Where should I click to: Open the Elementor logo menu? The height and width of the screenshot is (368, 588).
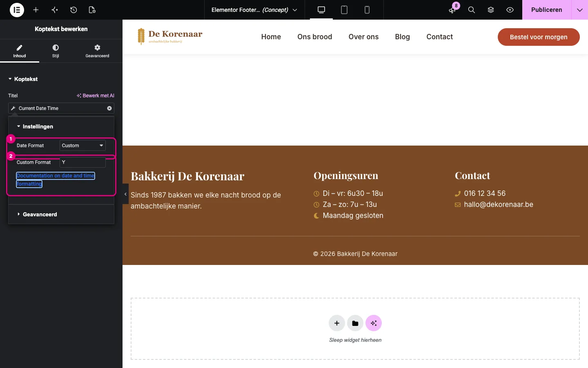point(17,10)
